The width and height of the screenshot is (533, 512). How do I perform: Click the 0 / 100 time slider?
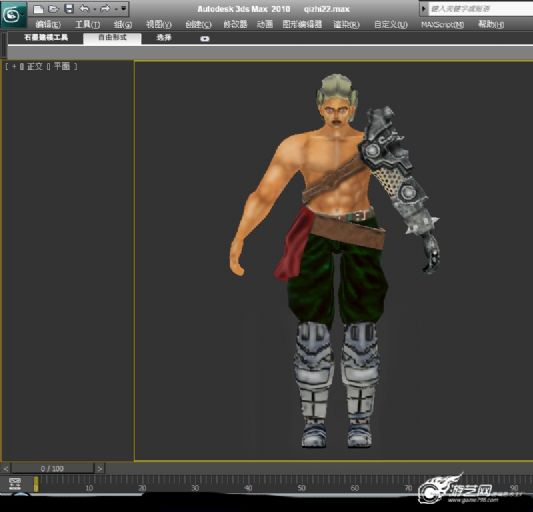52,469
